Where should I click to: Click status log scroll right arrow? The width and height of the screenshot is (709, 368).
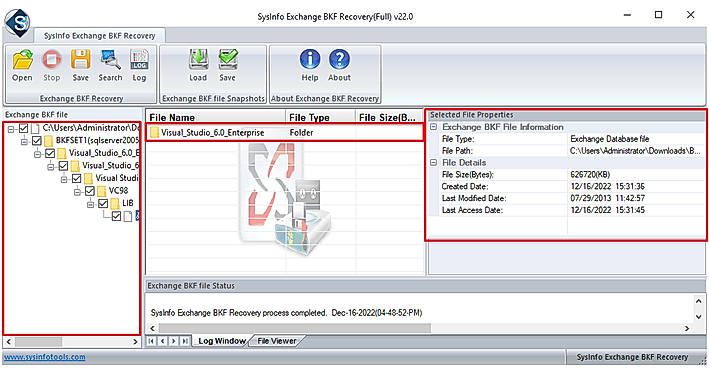pos(687,328)
